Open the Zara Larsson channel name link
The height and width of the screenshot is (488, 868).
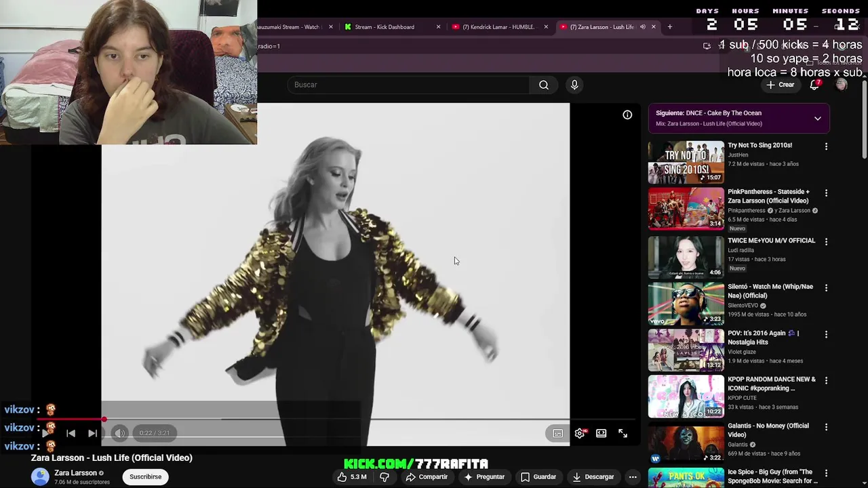point(75,473)
